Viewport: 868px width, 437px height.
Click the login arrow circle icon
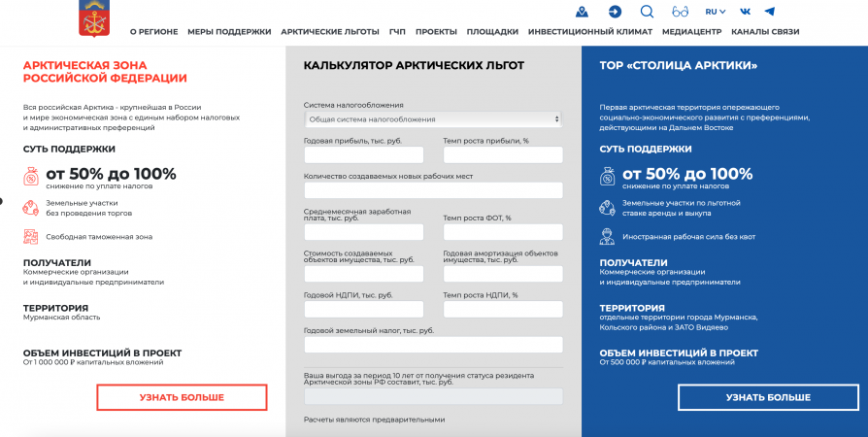[615, 12]
